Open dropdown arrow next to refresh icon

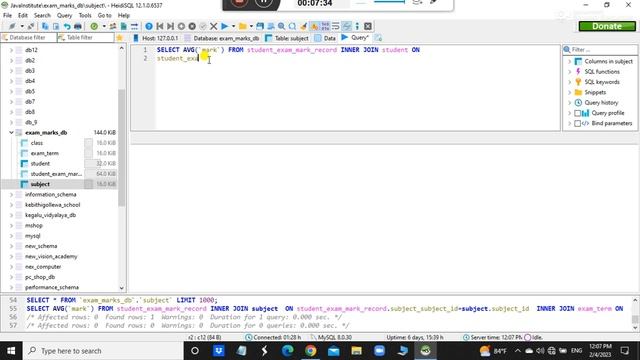click(x=104, y=26)
